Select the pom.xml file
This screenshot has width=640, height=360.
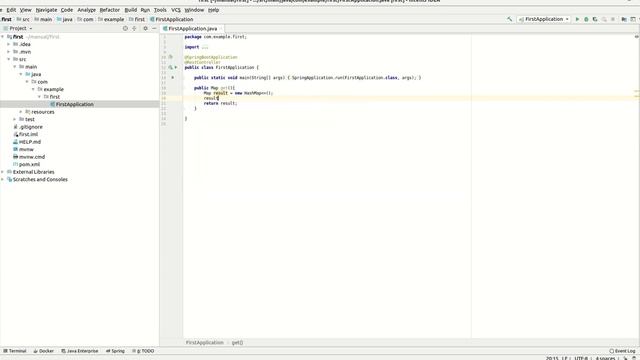tap(29, 164)
